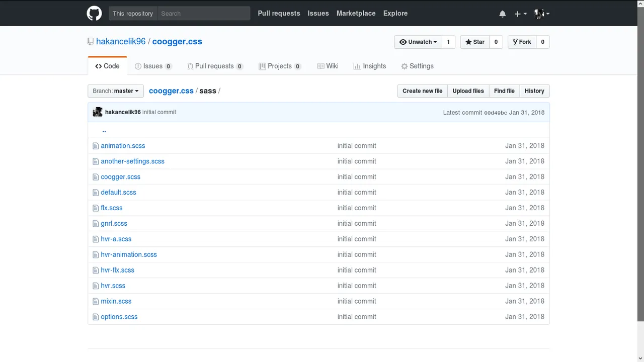This screenshot has width=644, height=362.
Task: Focus the repository search field
Action: pos(204,14)
